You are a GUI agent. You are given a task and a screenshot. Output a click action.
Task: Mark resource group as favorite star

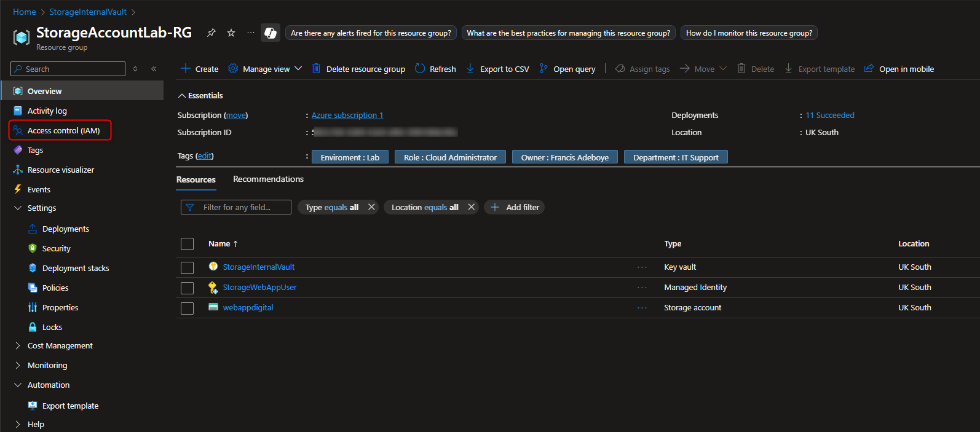coord(231,33)
